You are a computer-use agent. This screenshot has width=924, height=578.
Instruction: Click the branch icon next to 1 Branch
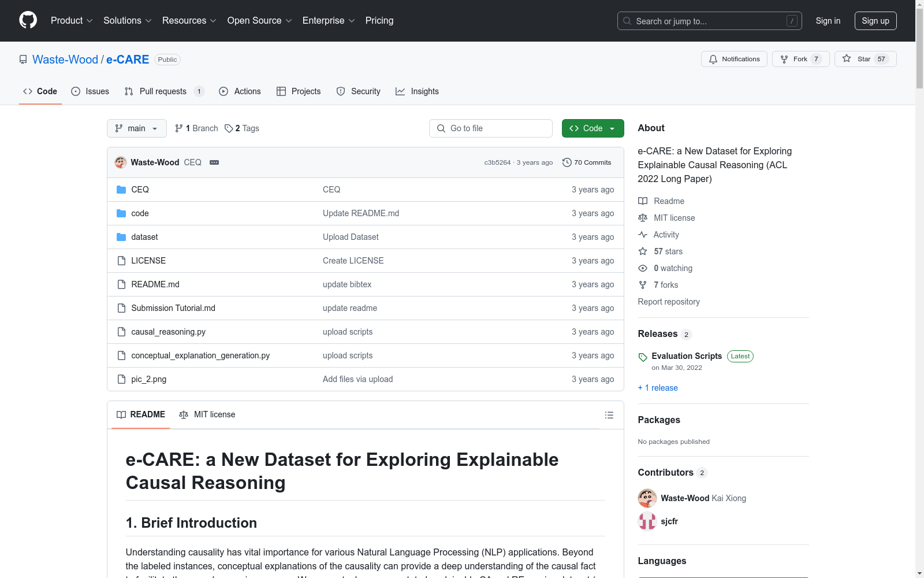pos(179,128)
